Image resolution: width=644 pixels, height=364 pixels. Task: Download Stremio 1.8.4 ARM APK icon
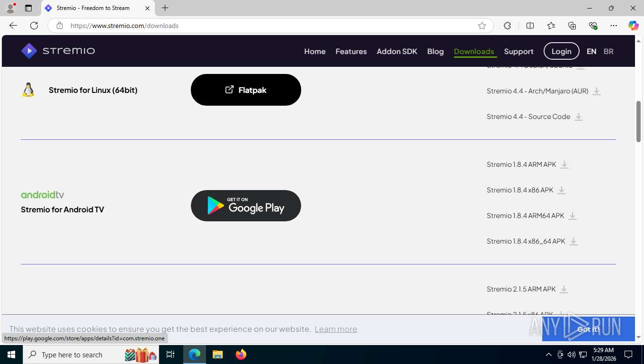(x=564, y=164)
